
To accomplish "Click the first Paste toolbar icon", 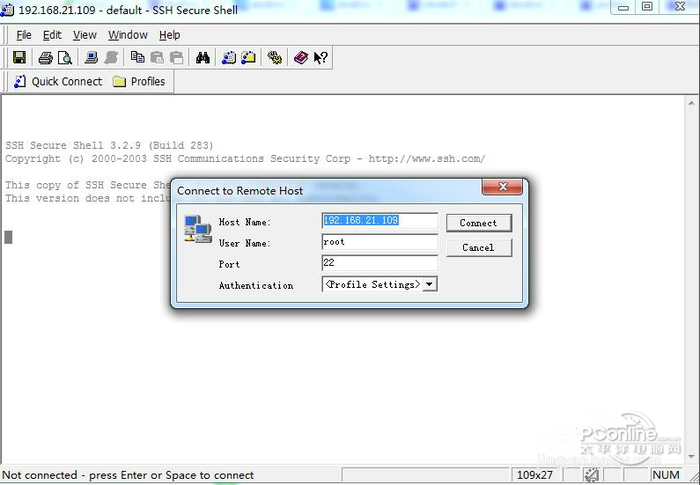I will click(157, 58).
